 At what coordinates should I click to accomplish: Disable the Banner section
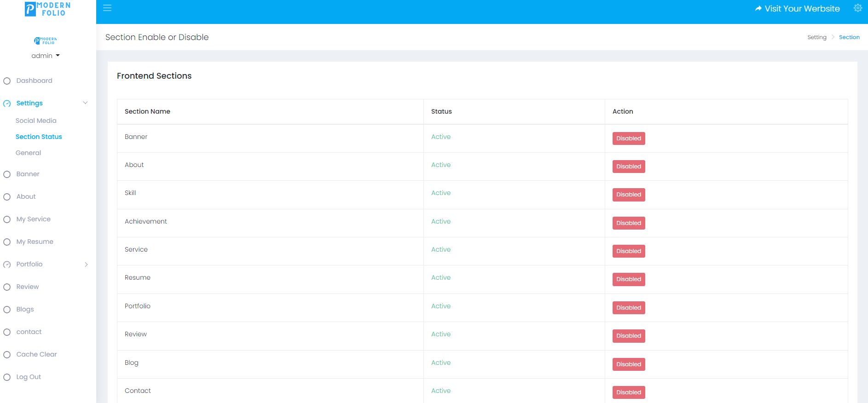tap(628, 138)
